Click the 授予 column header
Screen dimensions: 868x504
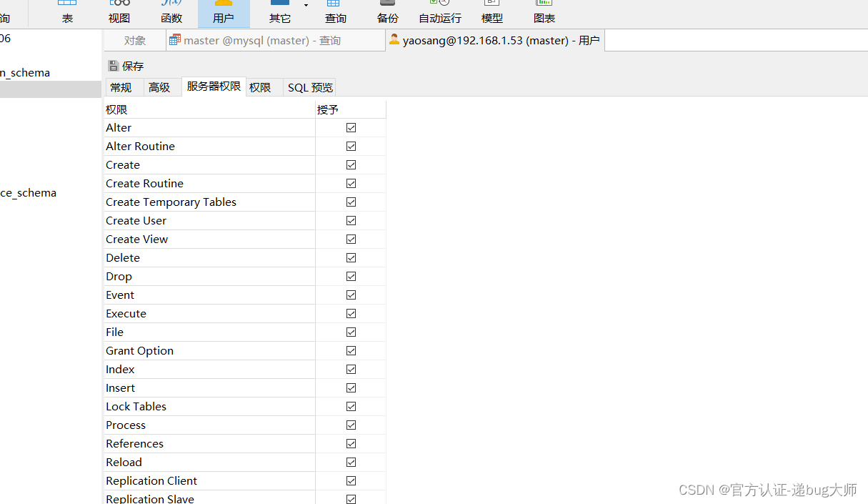click(351, 109)
